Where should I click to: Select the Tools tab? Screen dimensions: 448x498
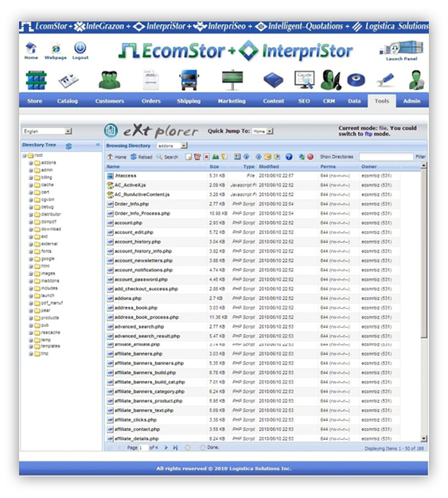(x=382, y=101)
